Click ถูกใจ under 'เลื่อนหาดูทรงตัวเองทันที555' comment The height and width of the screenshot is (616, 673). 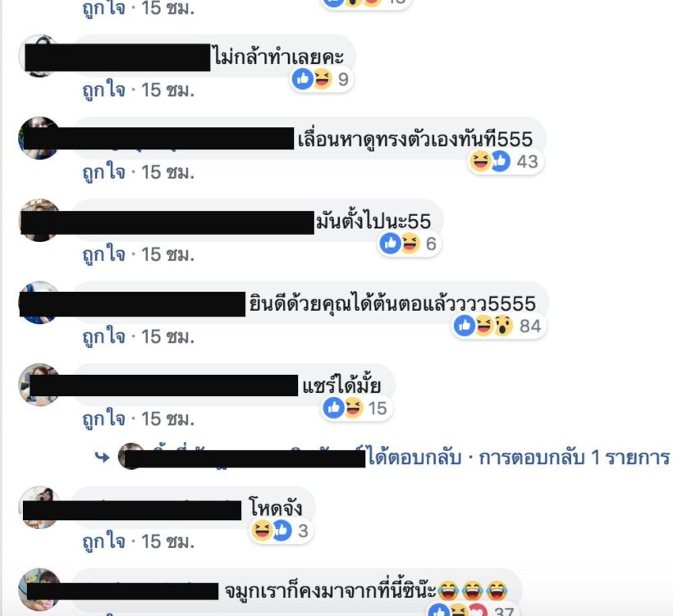[x=104, y=172]
